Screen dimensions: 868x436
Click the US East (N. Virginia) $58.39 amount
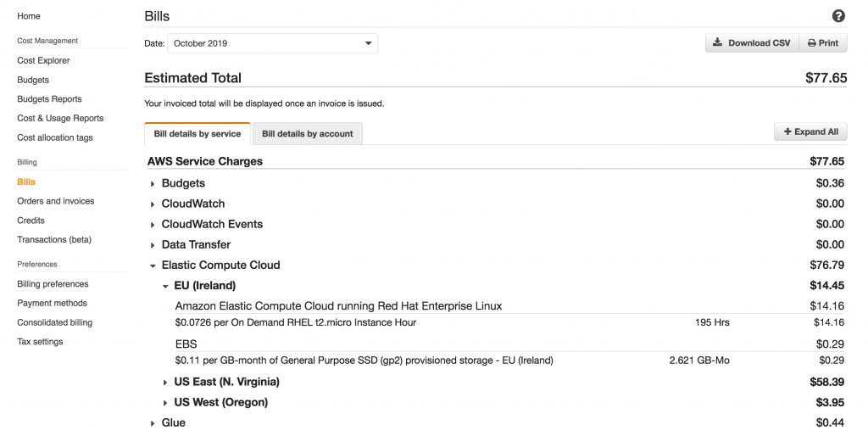pos(827,382)
